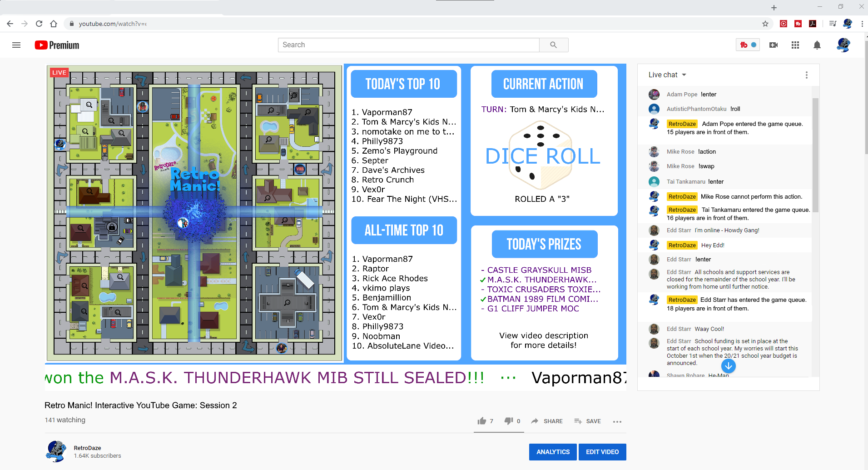Bookmark this page with the star icon
This screenshot has width=868, height=470.
(x=765, y=24)
